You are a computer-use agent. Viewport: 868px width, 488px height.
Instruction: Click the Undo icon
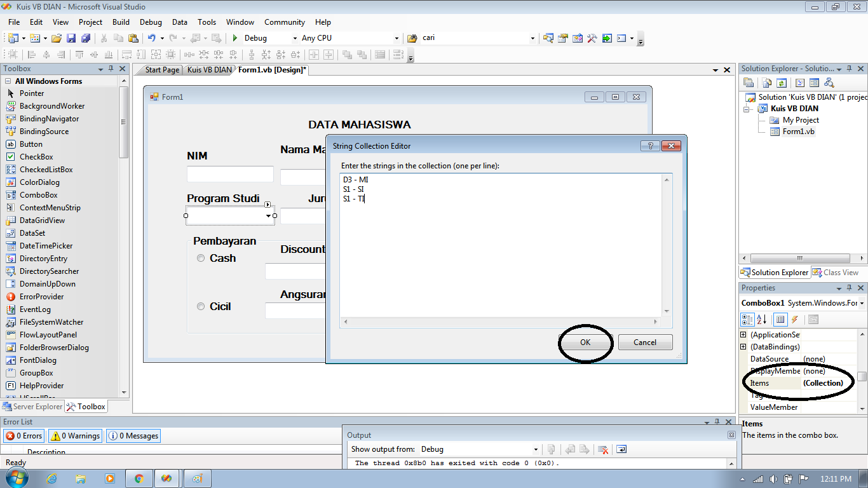point(153,37)
